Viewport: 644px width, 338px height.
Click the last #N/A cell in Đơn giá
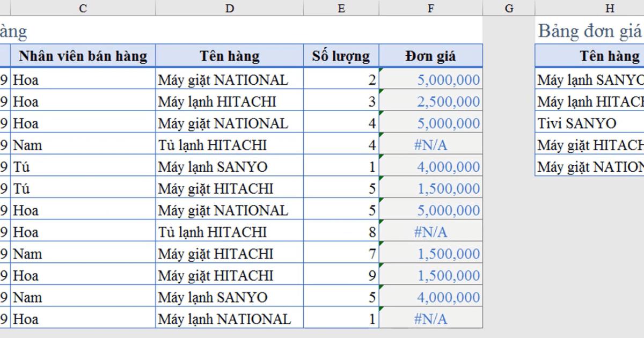(x=431, y=319)
